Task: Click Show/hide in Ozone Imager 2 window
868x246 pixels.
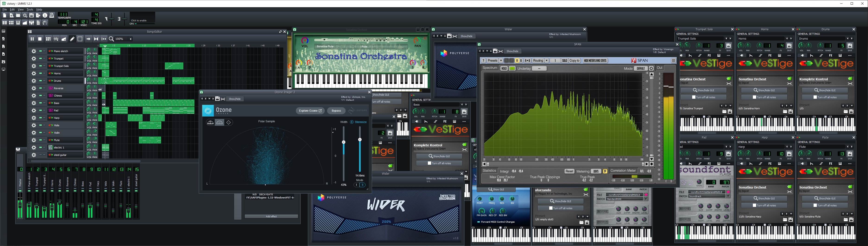Action: [234, 99]
